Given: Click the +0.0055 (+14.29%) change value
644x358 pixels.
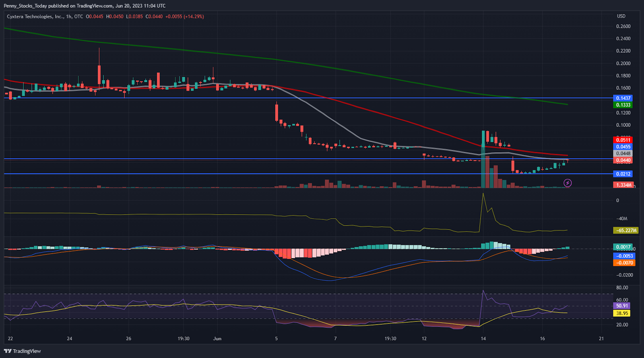Looking at the screenshot, I should [185, 17].
